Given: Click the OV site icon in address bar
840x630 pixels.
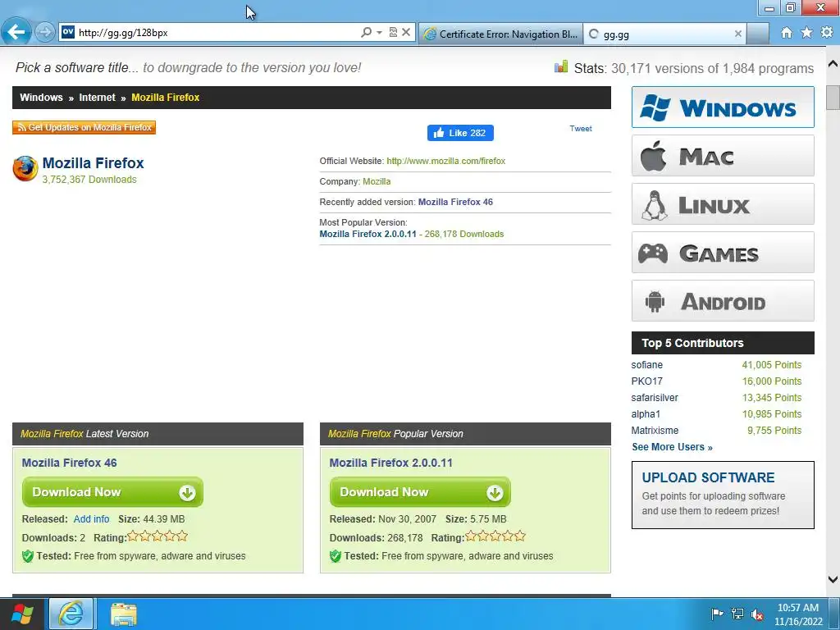Looking at the screenshot, I should click(68, 32).
